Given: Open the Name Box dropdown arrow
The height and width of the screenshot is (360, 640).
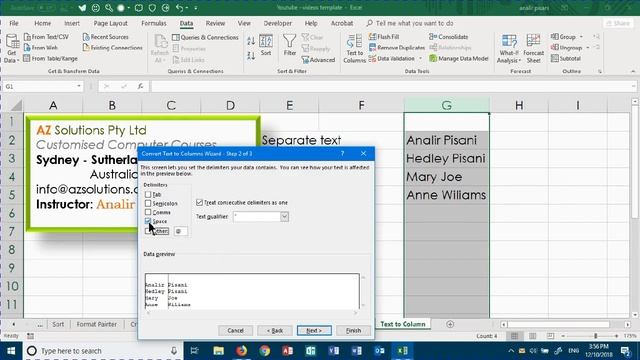Looking at the screenshot, I should [x=79, y=86].
